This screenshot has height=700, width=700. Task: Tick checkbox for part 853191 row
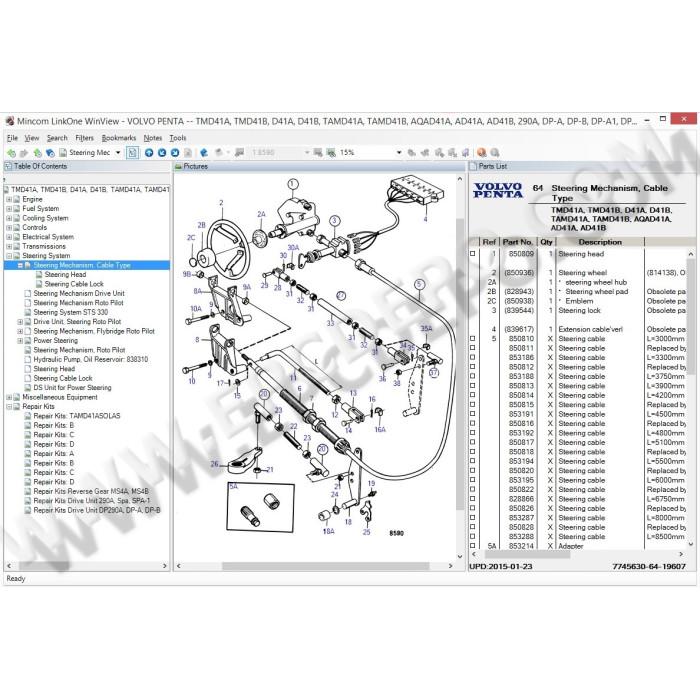472,414
